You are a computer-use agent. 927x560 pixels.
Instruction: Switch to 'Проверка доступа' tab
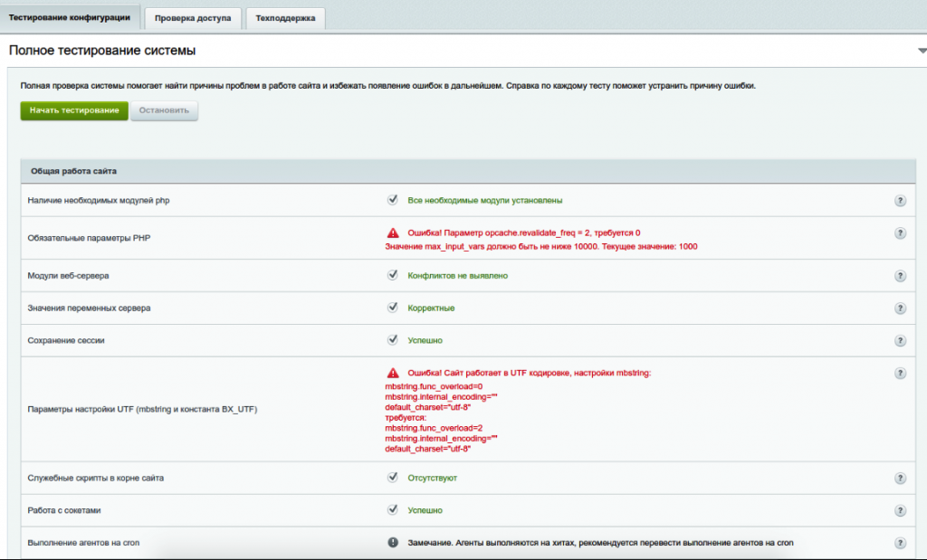[x=193, y=18]
